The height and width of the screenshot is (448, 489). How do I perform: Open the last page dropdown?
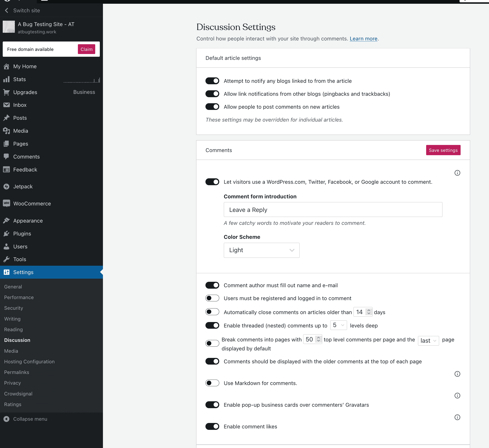pyautogui.click(x=428, y=341)
